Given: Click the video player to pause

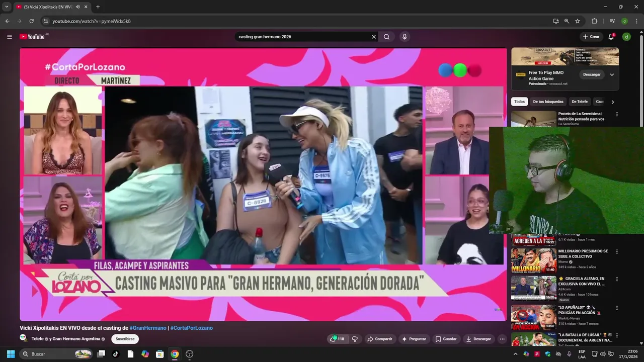Looking at the screenshot, I should click(x=263, y=184).
